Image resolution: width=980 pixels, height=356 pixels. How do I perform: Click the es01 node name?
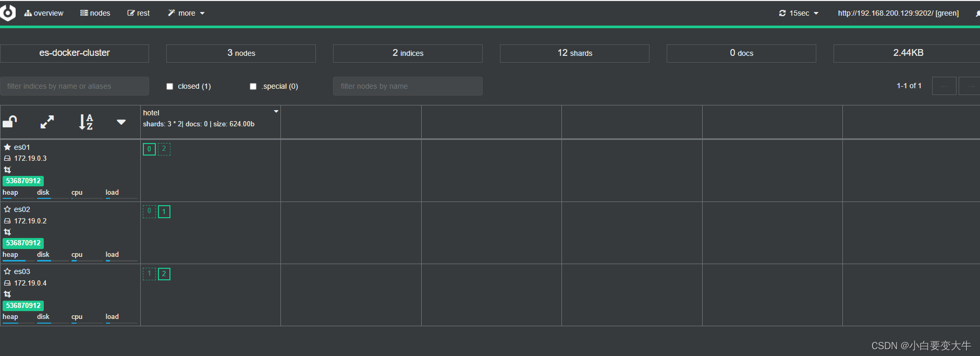pyautogui.click(x=22, y=148)
